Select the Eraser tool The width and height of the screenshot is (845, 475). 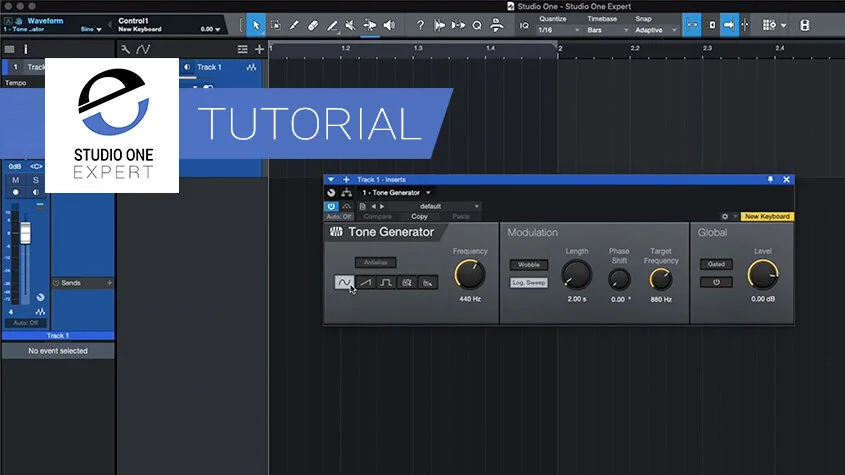point(313,25)
